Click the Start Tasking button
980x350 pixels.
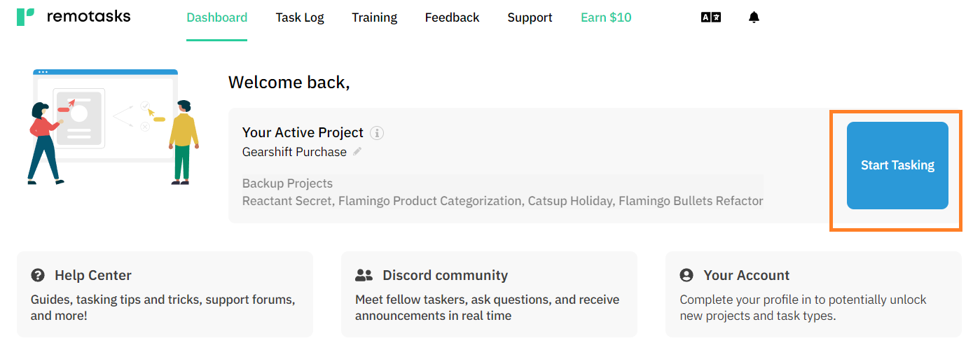[897, 166]
